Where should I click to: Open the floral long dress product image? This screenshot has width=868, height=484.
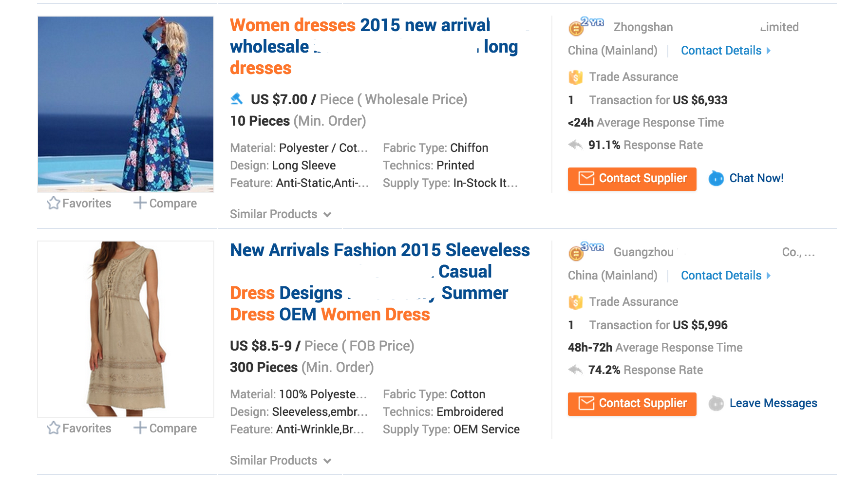pos(126,104)
